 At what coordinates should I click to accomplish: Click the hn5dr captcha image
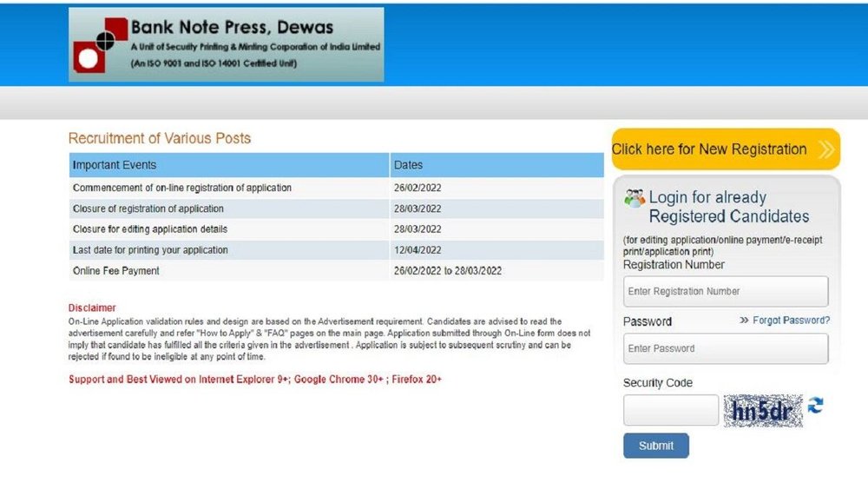click(763, 411)
